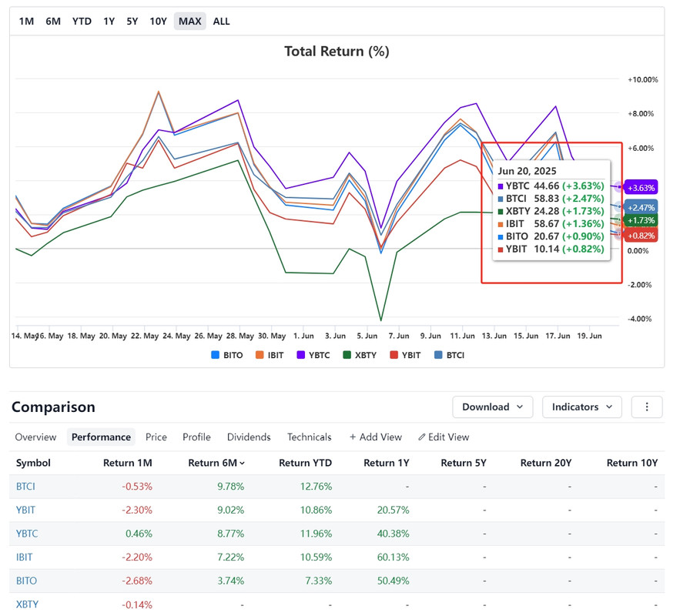Click BTCI Return YTD value 12.76%
This screenshot has width=690, height=616.
coord(316,487)
